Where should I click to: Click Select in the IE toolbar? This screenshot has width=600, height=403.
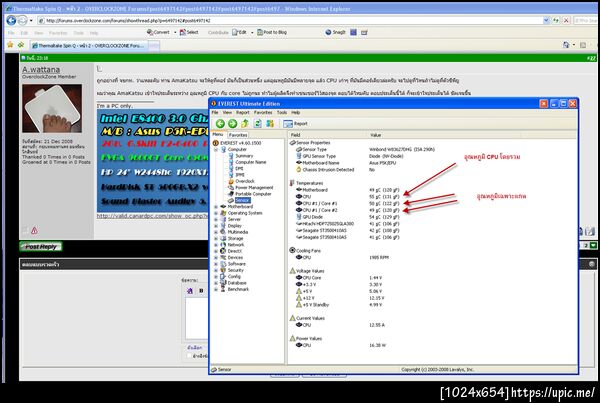coord(189,33)
